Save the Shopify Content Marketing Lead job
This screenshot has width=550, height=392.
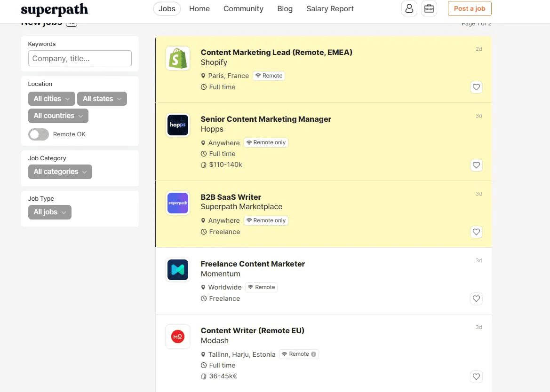click(476, 87)
